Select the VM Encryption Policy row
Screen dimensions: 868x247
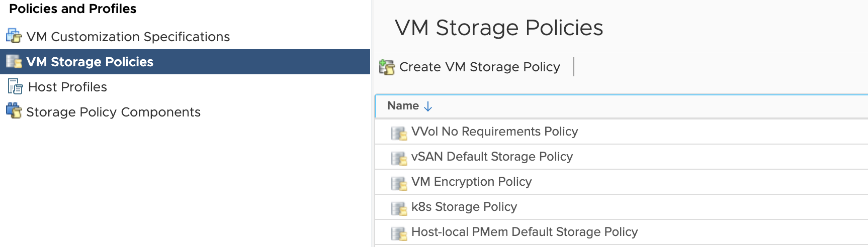471,182
